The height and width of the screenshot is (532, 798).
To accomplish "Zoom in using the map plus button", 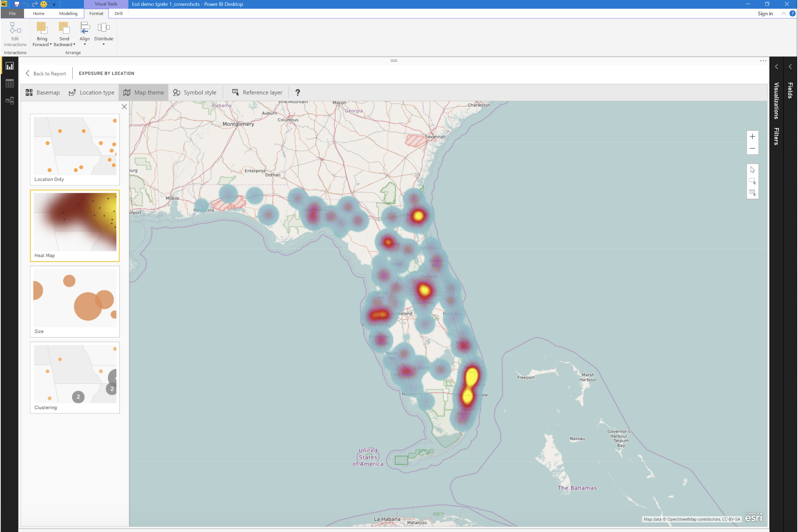I will click(752, 136).
